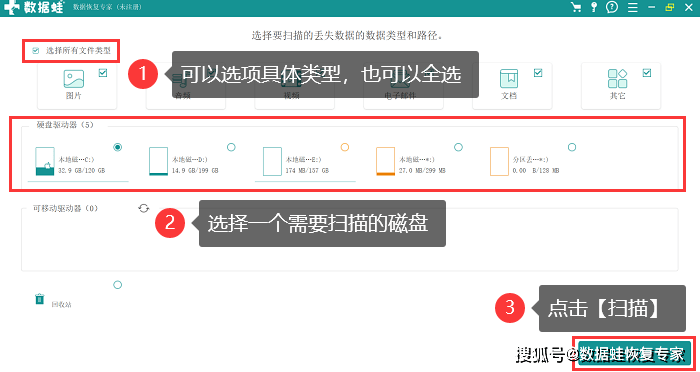
Task: Click the C: local disk drive icon
Action: (45, 161)
